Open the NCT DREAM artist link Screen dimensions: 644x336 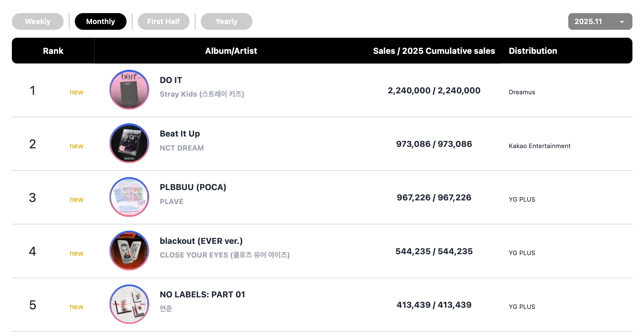click(182, 148)
